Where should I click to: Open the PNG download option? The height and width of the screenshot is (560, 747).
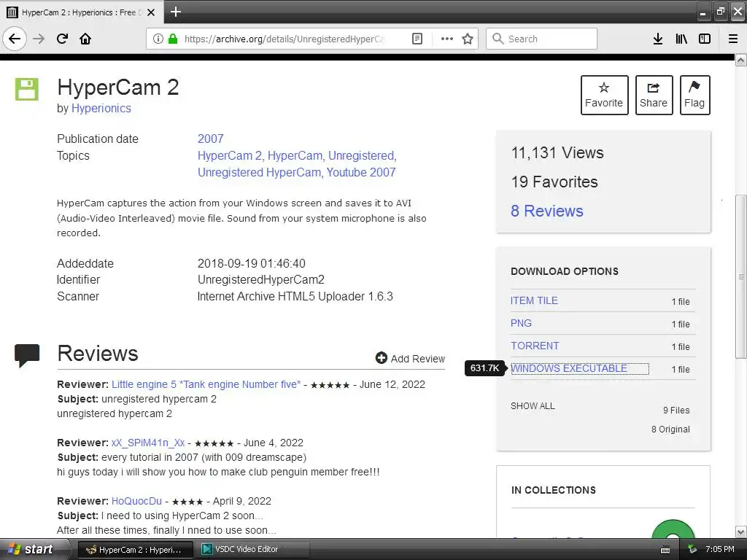(521, 323)
